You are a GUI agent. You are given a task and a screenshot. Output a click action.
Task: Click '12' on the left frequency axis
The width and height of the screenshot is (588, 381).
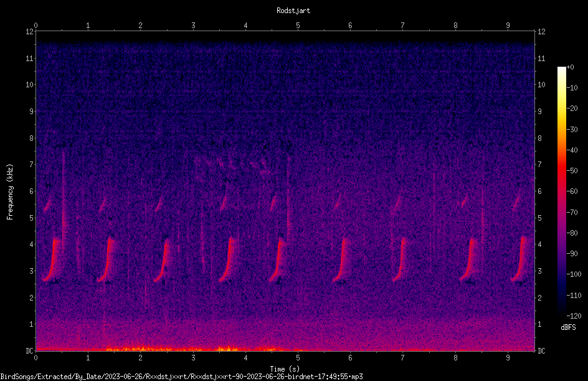click(29, 32)
